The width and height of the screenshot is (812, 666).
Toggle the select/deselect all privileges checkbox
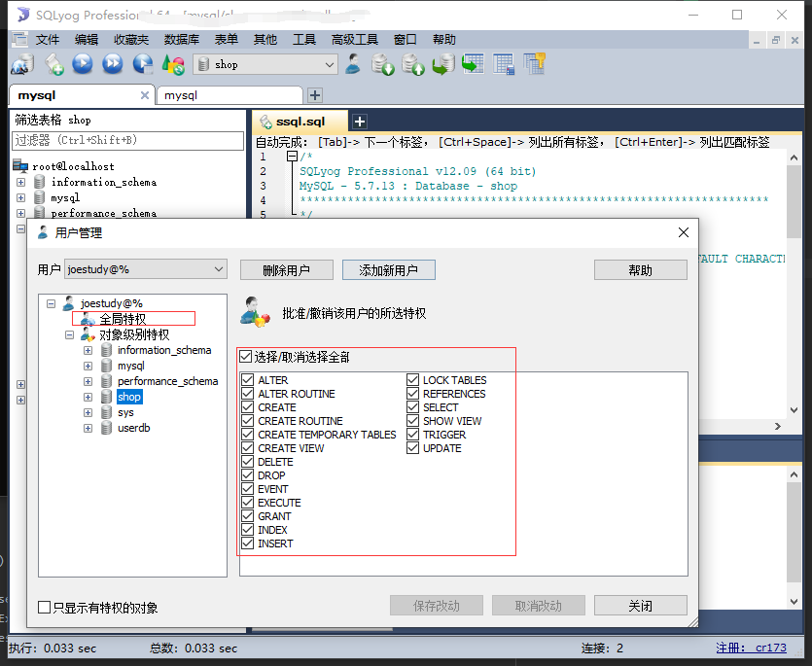[245, 357]
